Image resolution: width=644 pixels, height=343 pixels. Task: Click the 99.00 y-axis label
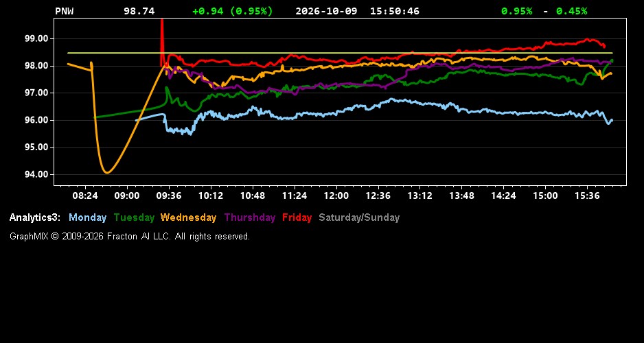[x=37, y=38]
